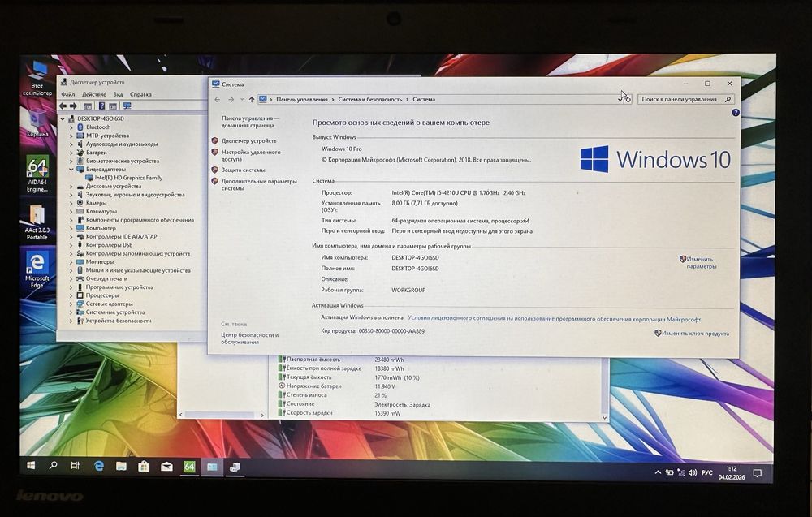Viewport: 812px width, 517px height.
Task: Click the scroll down arrow in the AIDA64 window
Action: (x=604, y=418)
